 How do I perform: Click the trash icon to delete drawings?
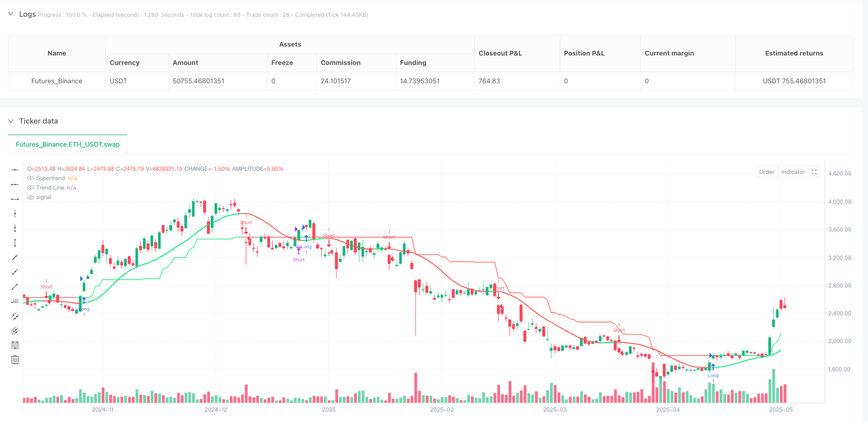point(15,360)
